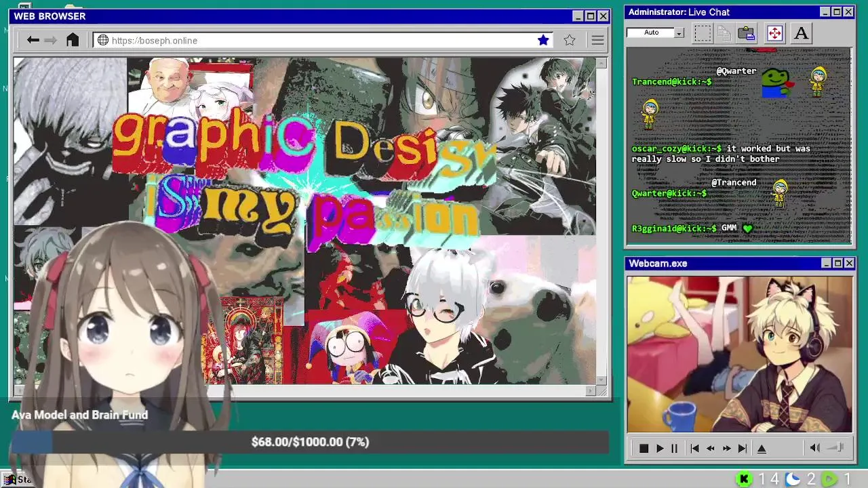Viewport: 868px width, 488px height.
Task: Click the @Trancend mention in chat
Action: click(734, 182)
